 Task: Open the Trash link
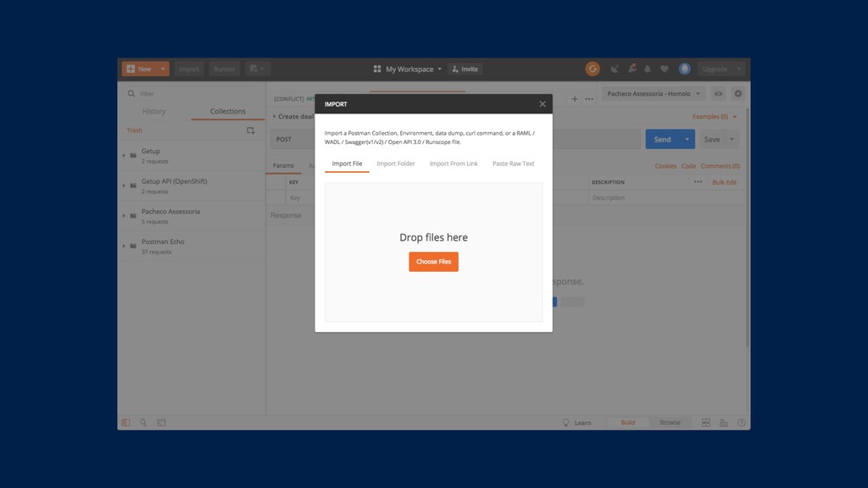pyautogui.click(x=135, y=130)
